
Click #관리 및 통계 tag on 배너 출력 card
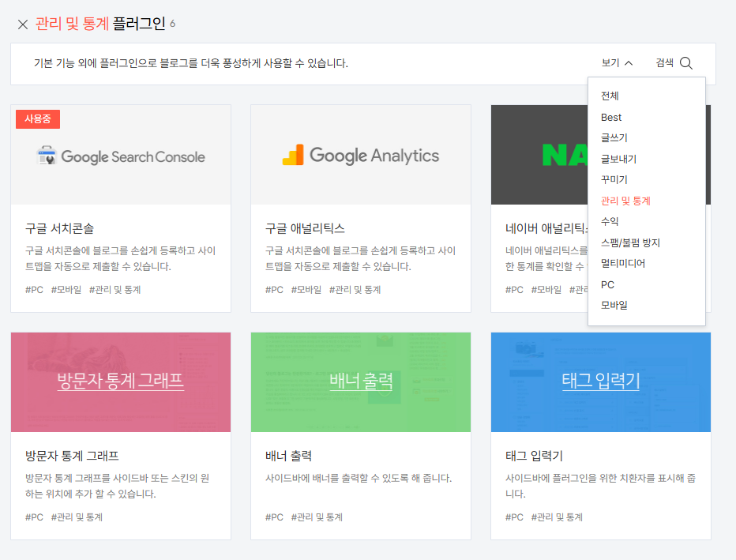point(317,517)
